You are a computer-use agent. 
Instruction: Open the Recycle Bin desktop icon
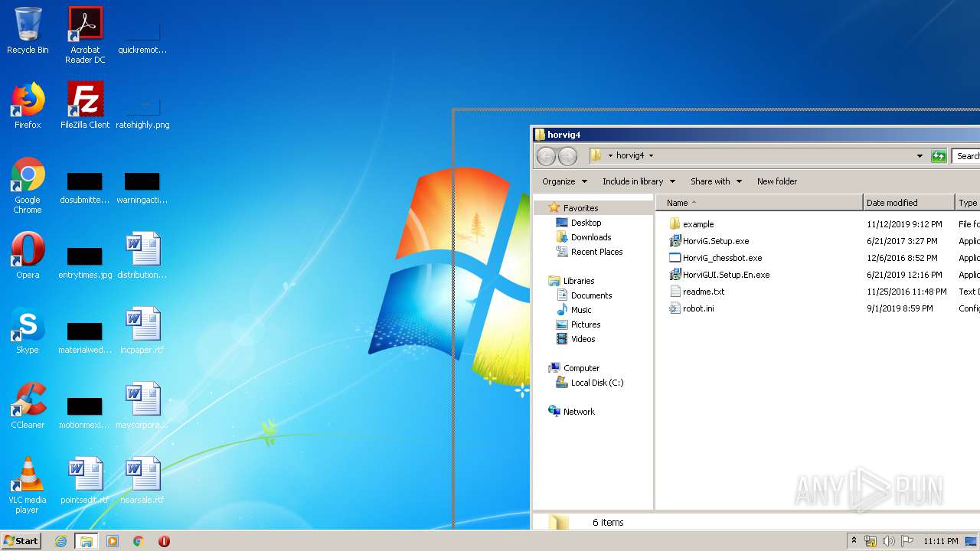click(x=28, y=31)
